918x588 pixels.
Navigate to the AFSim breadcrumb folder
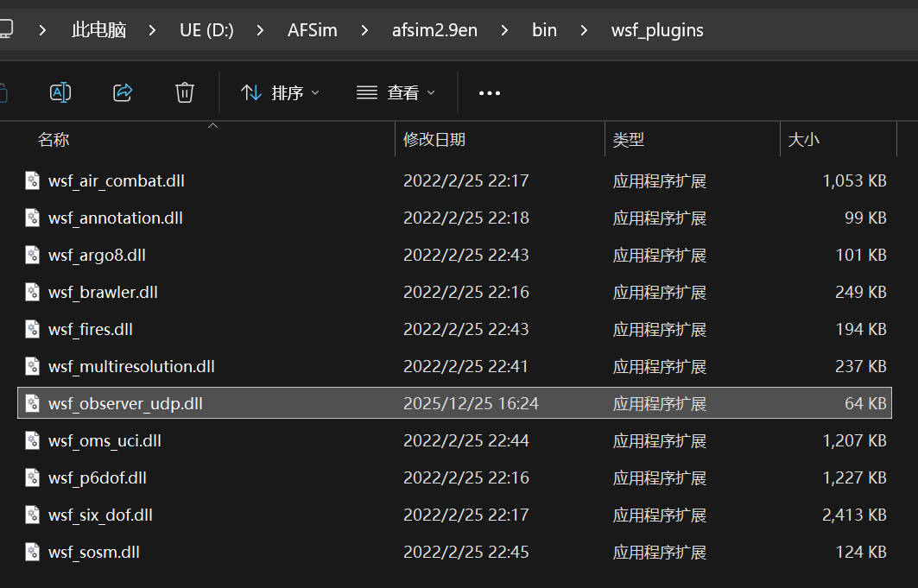[312, 31]
